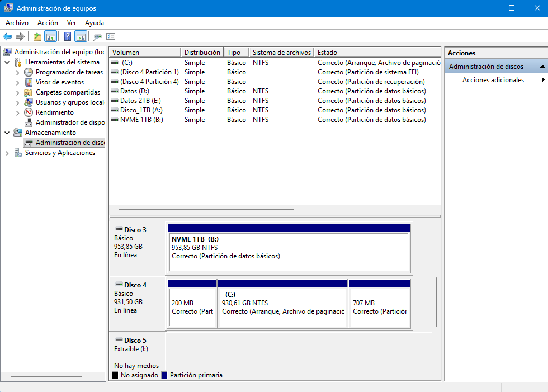Expand the Usuarios y grupos locales node

pyautogui.click(x=17, y=103)
